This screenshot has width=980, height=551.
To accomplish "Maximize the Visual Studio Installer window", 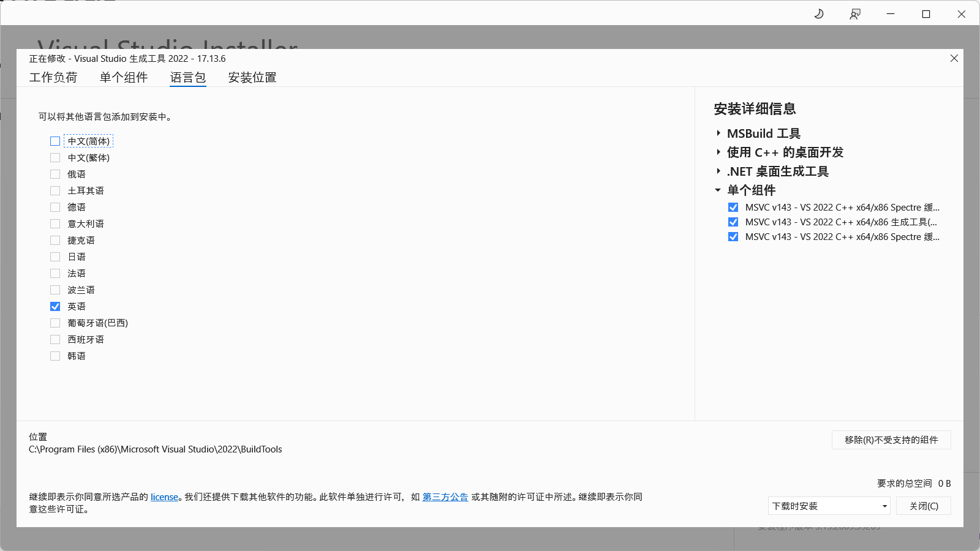I will (926, 14).
